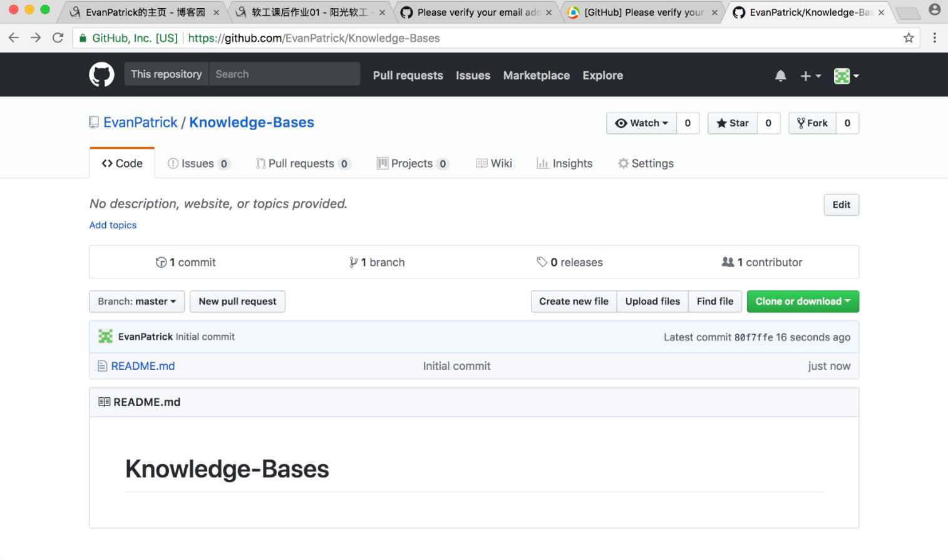The width and height of the screenshot is (948, 560).
Task: Switch to [GitHub] Please verify browser tab
Action: 643,13
